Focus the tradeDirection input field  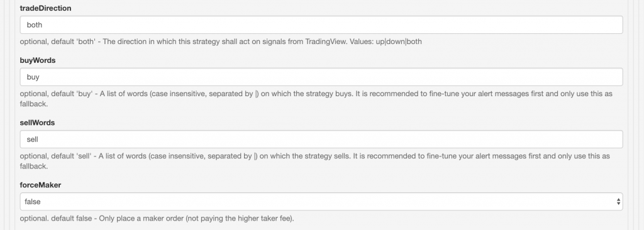tap(321, 25)
